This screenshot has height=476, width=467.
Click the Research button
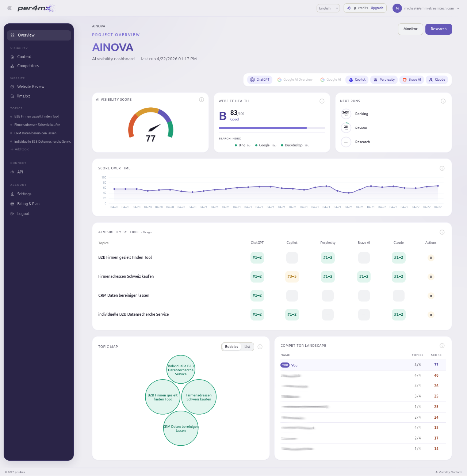point(438,29)
